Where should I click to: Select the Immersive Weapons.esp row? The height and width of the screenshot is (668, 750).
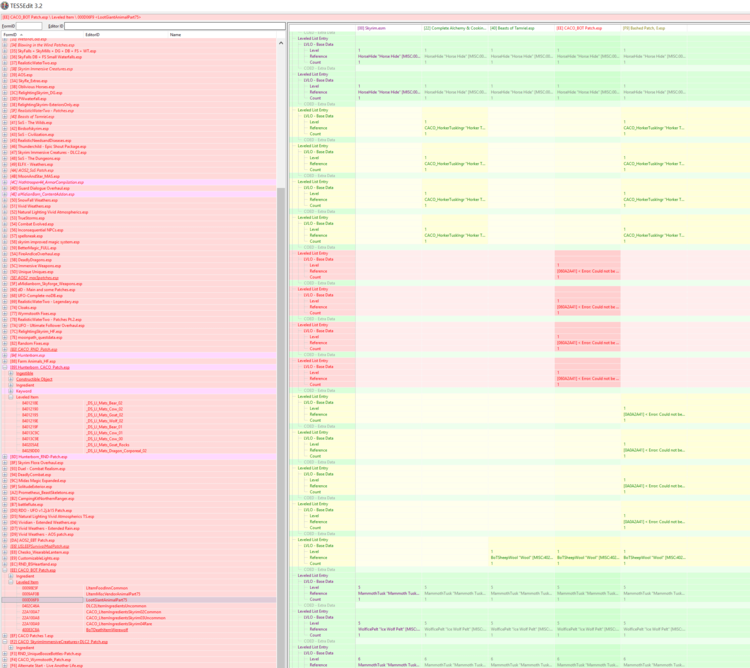pos(139,266)
